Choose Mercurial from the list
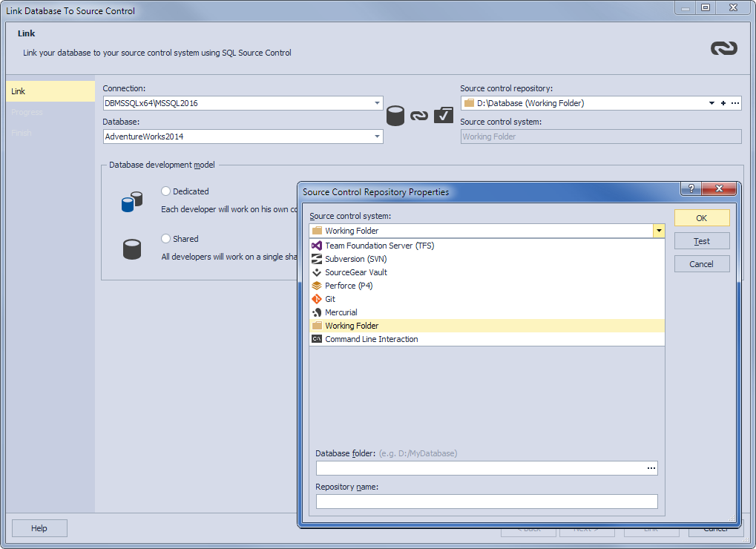This screenshot has width=756, height=549. click(487, 312)
